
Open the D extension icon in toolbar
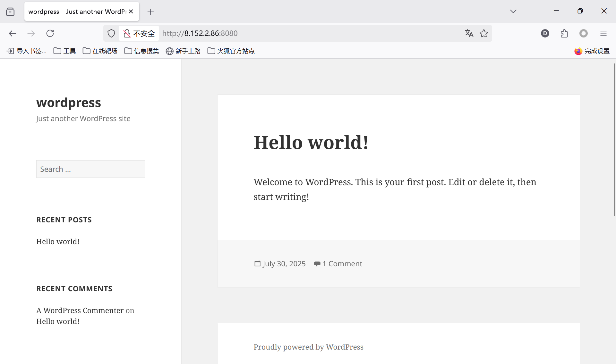point(545,33)
